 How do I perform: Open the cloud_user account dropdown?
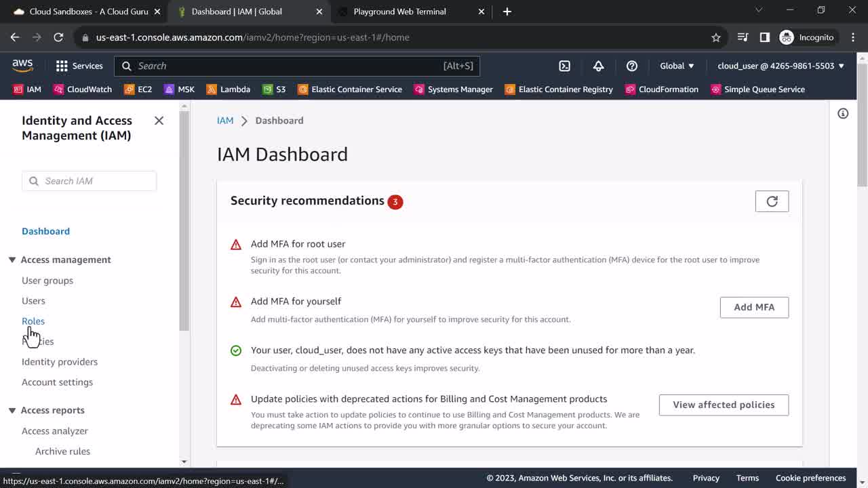click(781, 66)
